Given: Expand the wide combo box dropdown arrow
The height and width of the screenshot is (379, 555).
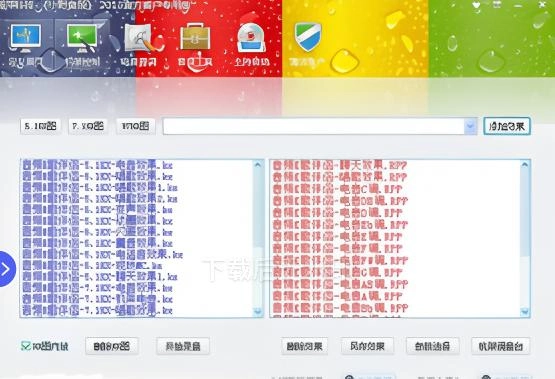Looking at the screenshot, I should point(470,126).
